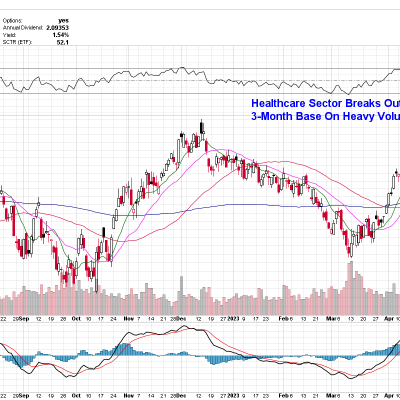Select the 2023 label beneath the volume bars
This screenshot has height=400, width=400.
pos(233,319)
